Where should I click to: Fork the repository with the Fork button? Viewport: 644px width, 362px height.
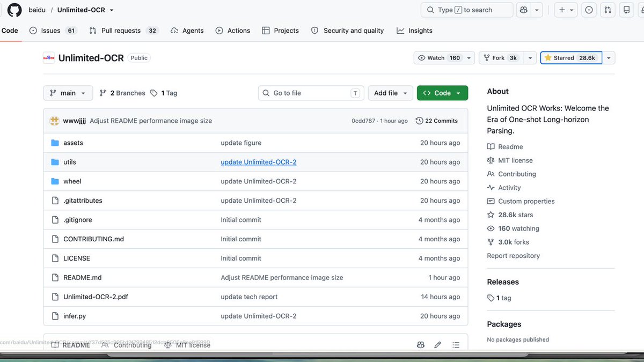(x=500, y=58)
